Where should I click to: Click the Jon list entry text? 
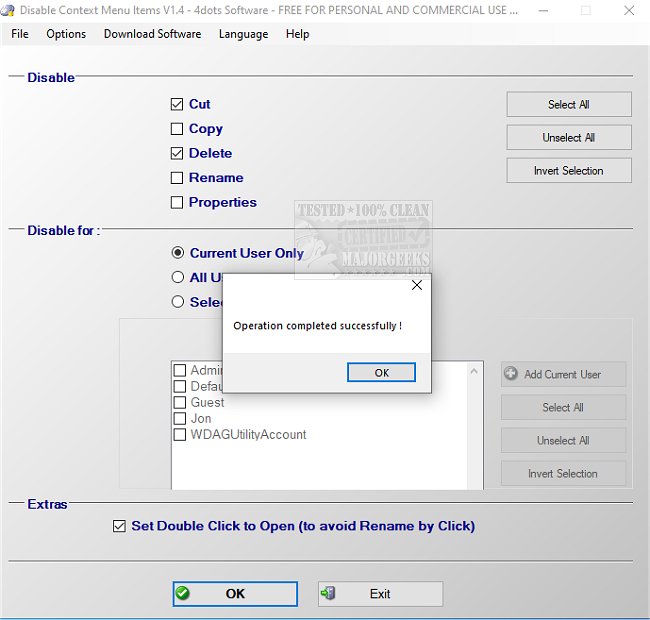201,419
